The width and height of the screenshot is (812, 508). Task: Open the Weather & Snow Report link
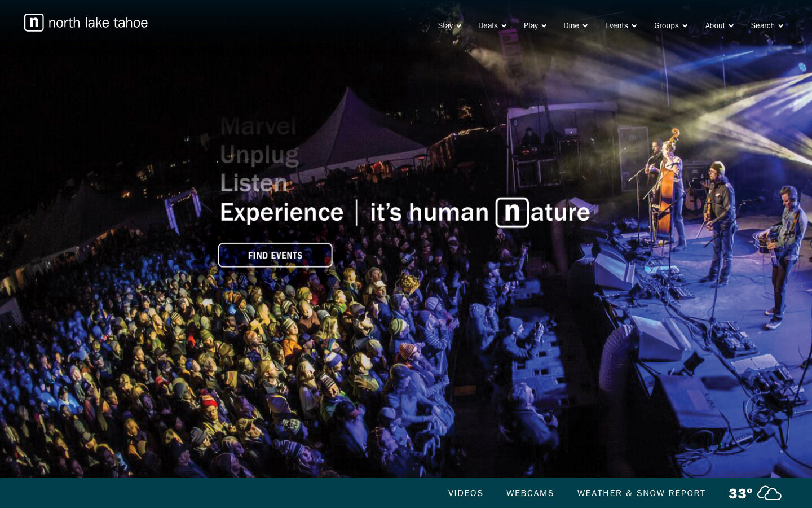point(641,493)
